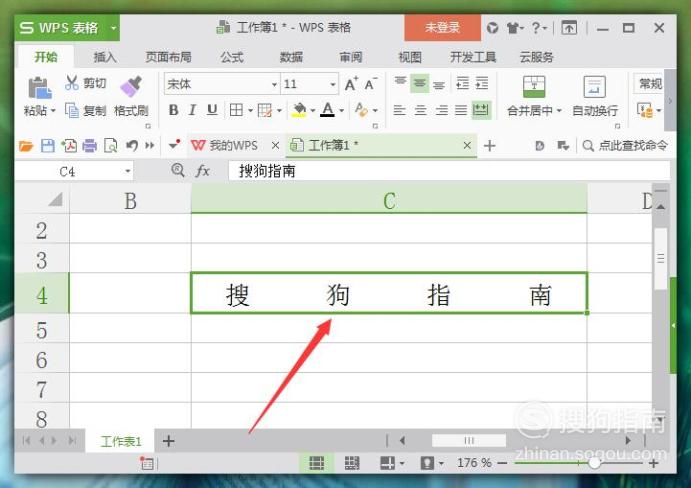Expand font color dropdown arrow

342,110
